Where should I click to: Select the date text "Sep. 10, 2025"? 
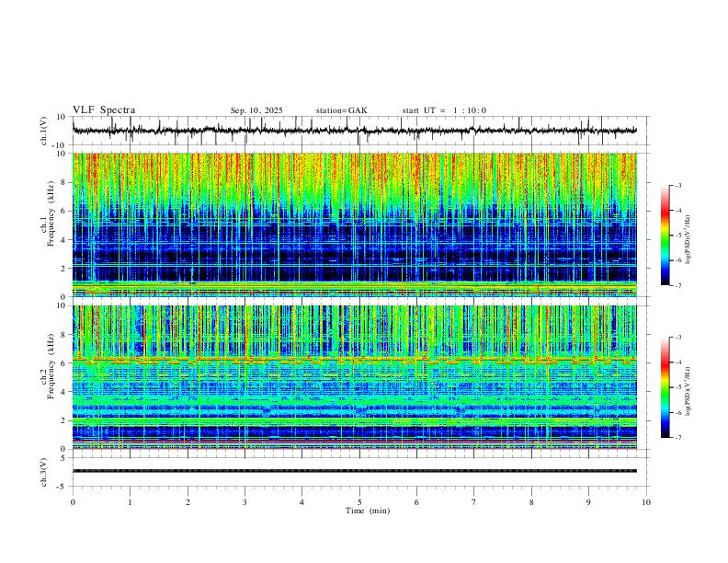256,110
